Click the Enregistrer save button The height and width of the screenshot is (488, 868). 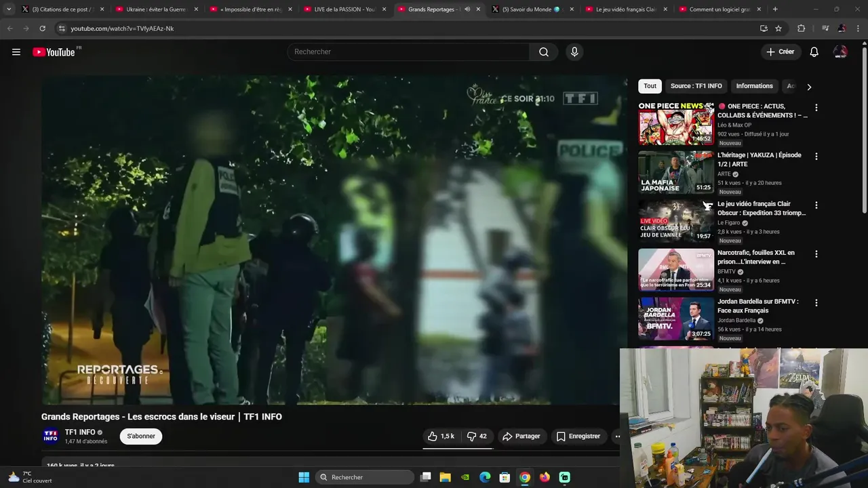coord(578,436)
